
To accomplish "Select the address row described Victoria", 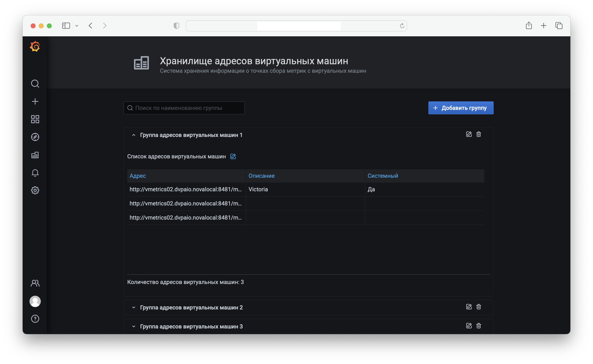I will click(306, 189).
